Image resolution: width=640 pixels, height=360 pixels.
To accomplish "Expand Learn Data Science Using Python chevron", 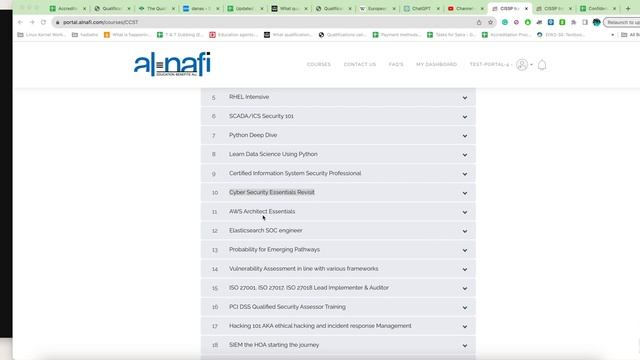I will pyautogui.click(x=464, y=155).
